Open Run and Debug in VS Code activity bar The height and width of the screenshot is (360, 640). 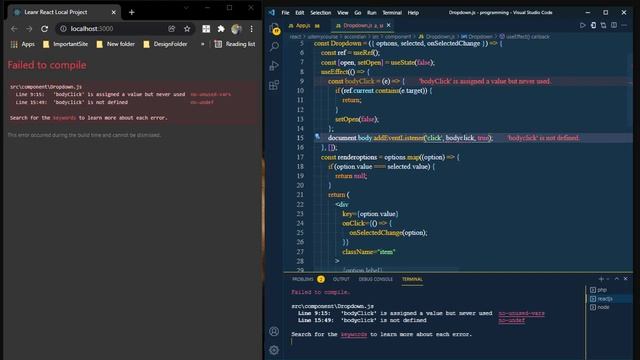[274, 65]
